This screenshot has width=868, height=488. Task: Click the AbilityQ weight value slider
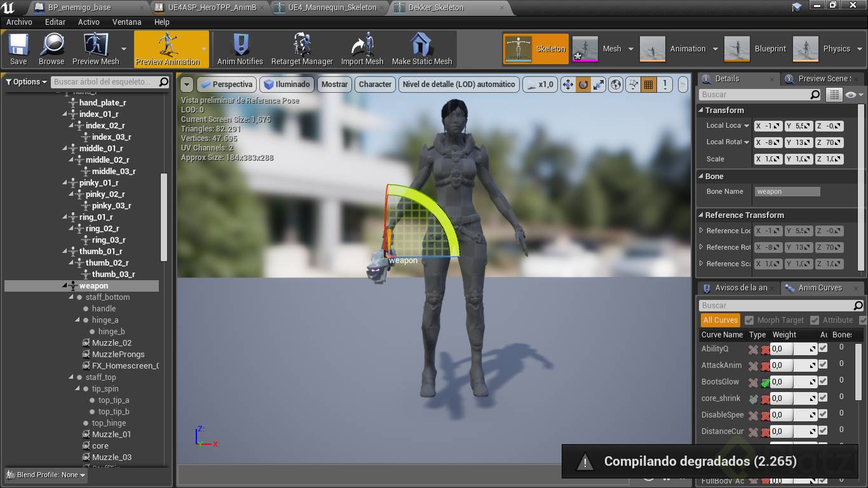pos(793,349)
